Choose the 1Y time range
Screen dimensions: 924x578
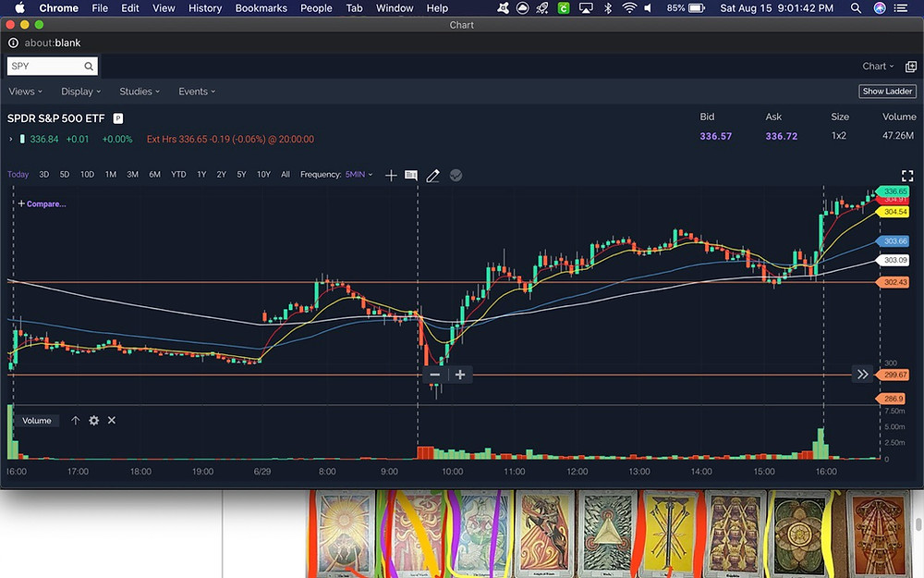201,175
